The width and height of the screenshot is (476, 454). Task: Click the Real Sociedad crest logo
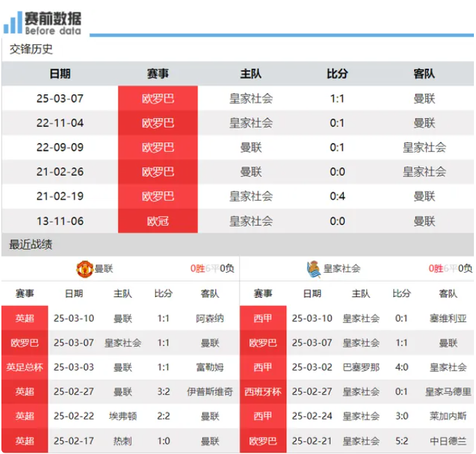point(313,269)
